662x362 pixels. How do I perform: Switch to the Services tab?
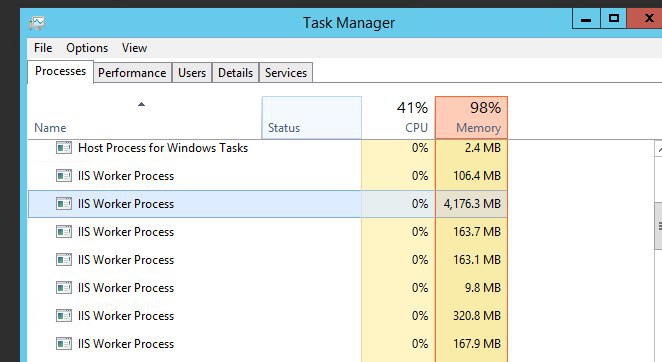click(x=286, y=73)
